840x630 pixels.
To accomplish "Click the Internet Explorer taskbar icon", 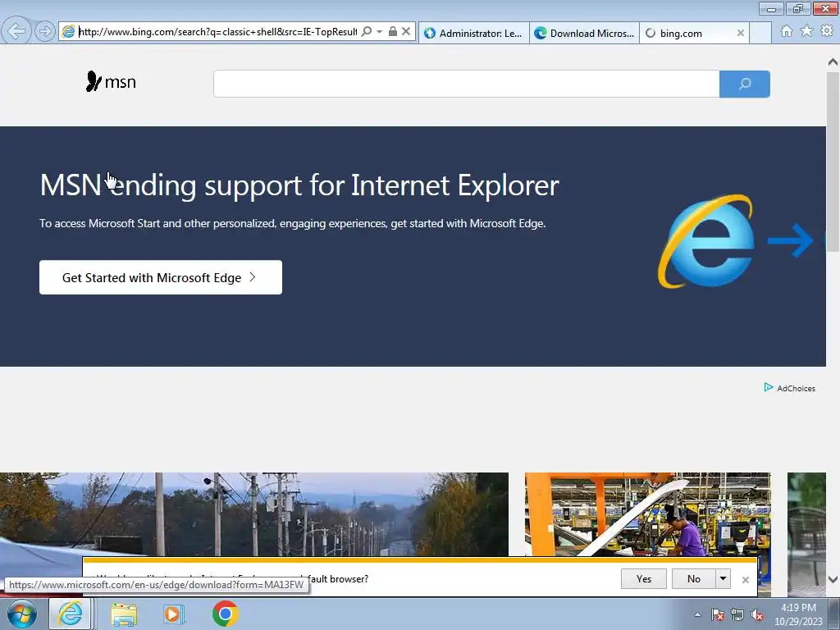I will (x=71, y=614).
